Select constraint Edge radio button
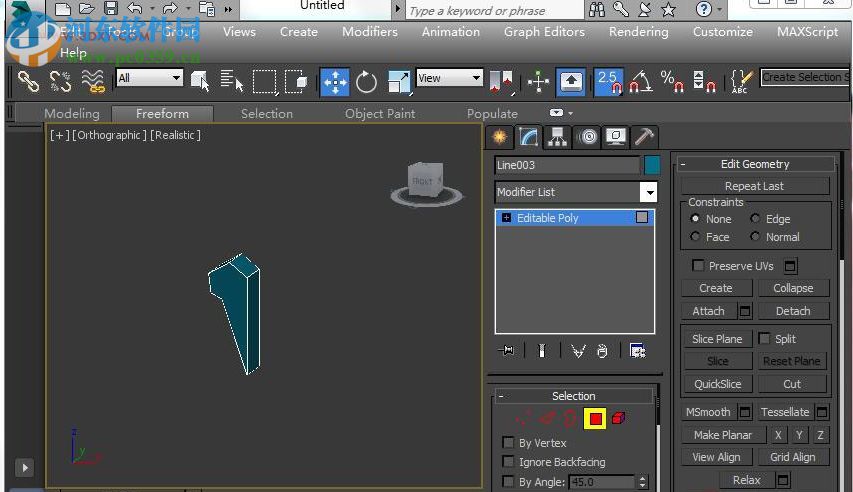Image resolution: width=853 pixels, height=492 pixels. (755, 218)
